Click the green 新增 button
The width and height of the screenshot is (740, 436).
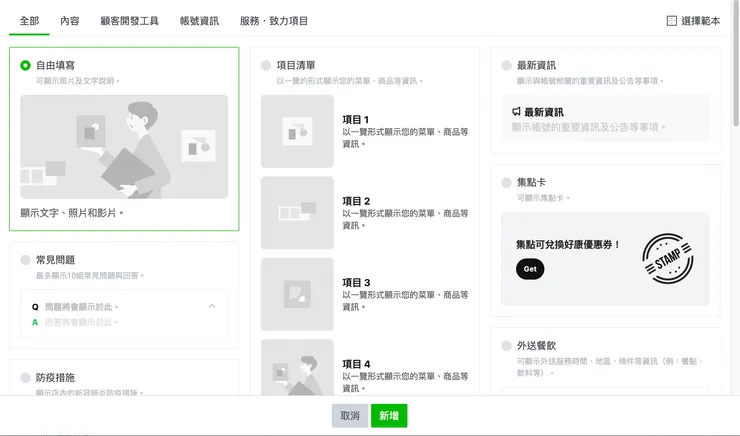click(389, 416)
